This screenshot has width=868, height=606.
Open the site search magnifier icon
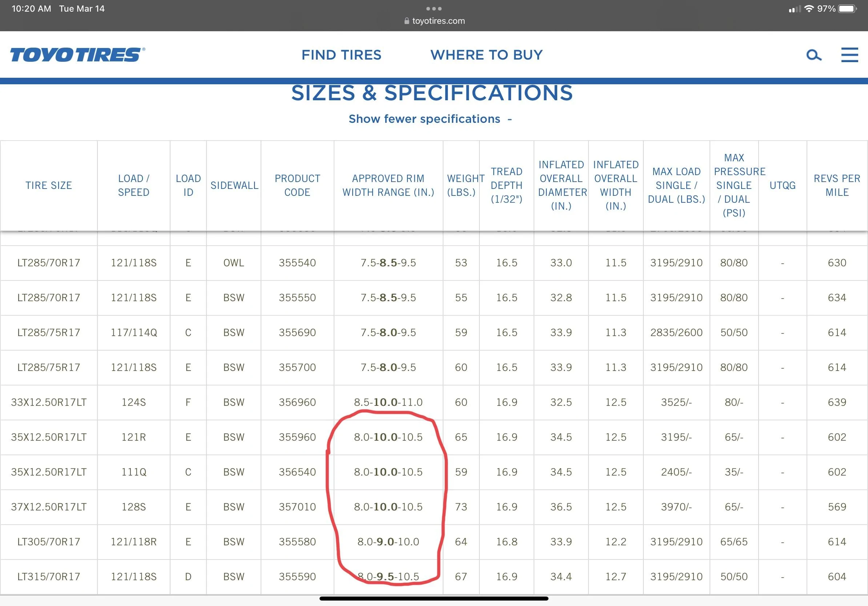814,55
